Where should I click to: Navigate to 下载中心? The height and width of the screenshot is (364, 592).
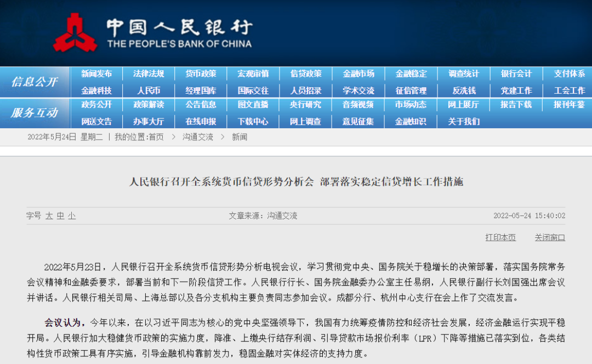[253, 121]
